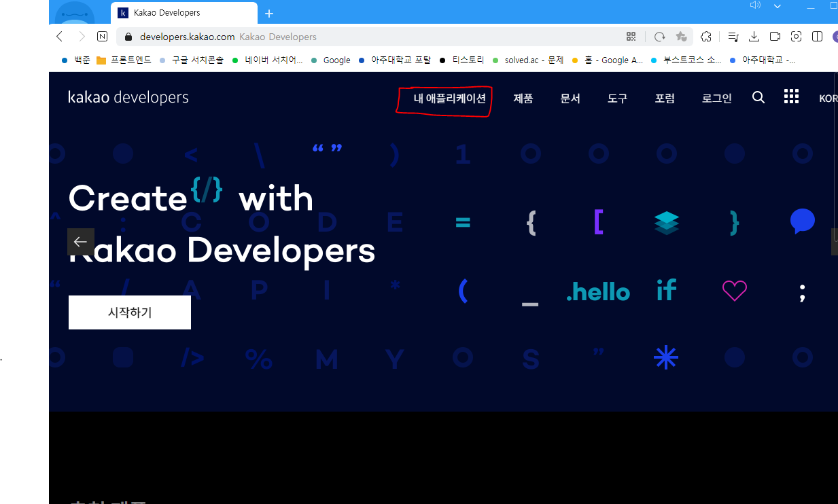
Task: Bookmark this page with the star icon
Action: point(681,37)
